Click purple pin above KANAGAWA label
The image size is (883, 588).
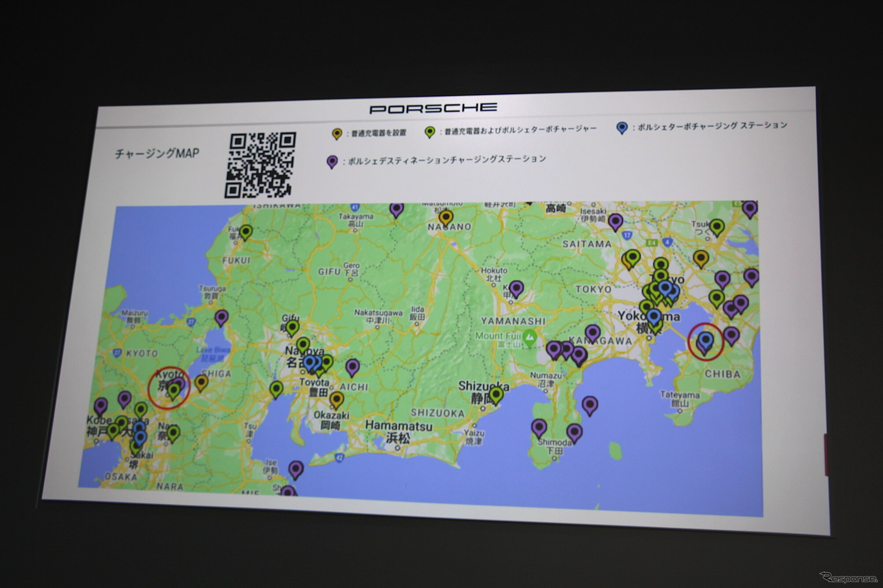593,334
